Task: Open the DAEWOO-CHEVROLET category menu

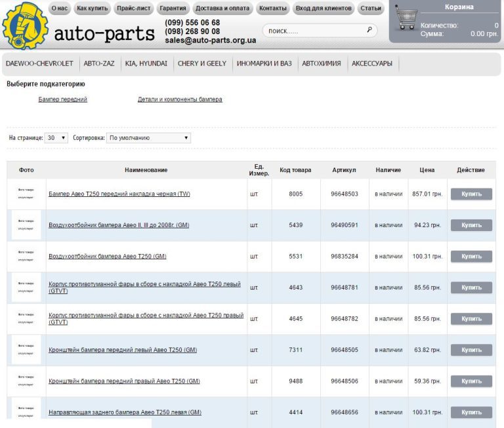Action: coord(39,64)
